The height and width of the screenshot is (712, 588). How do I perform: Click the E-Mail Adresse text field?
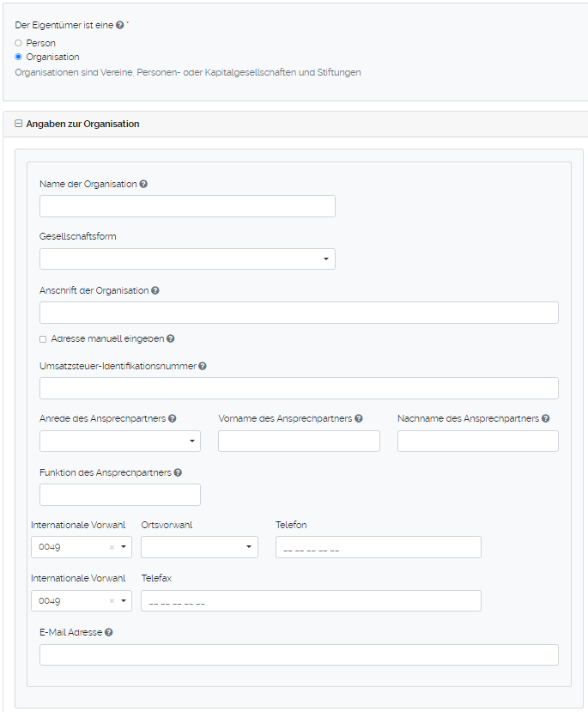click(x=299, y=654)
